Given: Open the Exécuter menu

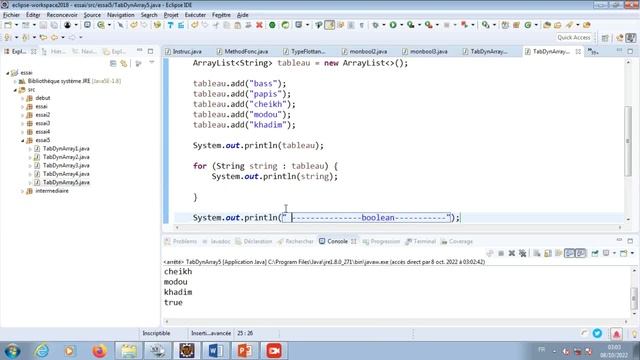Looking at the screenshot, I should click(195, 15).
